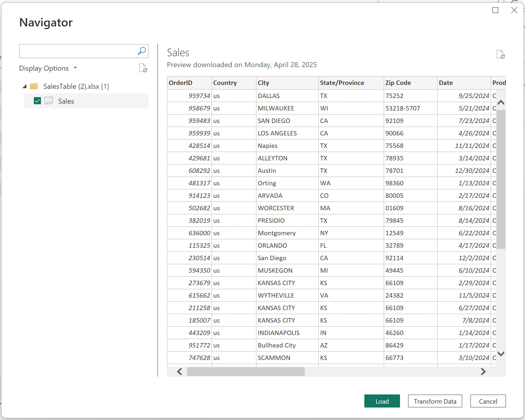Click the INDIANAPOLIS city cell
525x420 pixels.
(x=287, y=333)
